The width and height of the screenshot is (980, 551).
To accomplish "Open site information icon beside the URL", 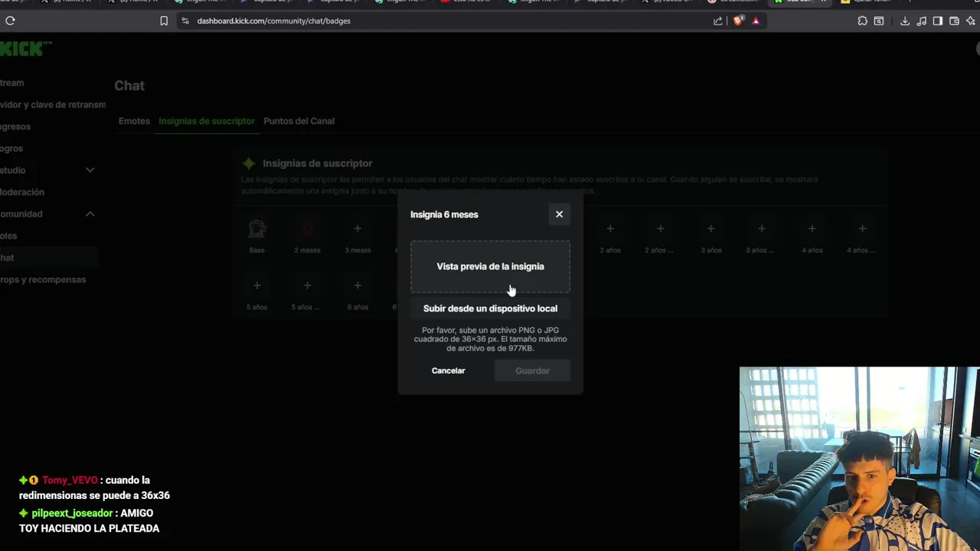I will coord(185,21).
